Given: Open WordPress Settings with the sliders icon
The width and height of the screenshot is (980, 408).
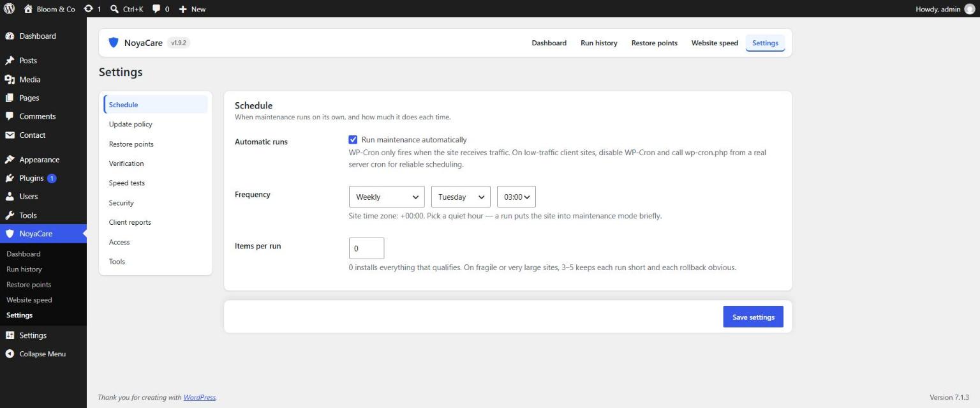Looking at the screenshot, I should click(x=10, y=335).
